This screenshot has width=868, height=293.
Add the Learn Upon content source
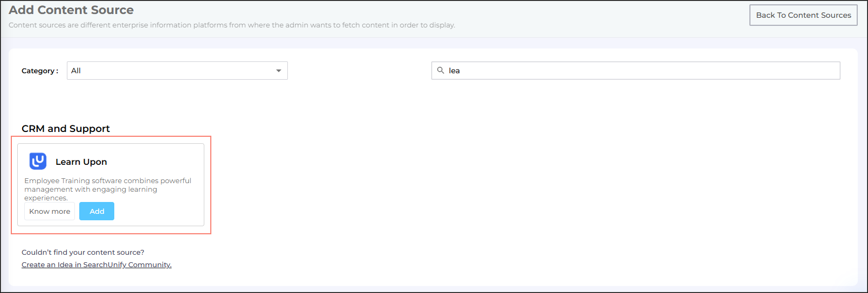(97, 211)
